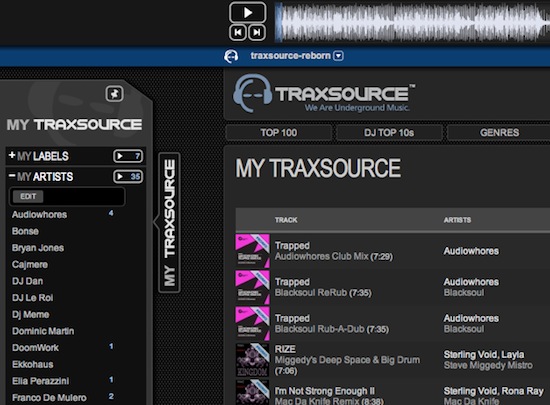
Task: Skip to next track
Action: tap(257, 33)
